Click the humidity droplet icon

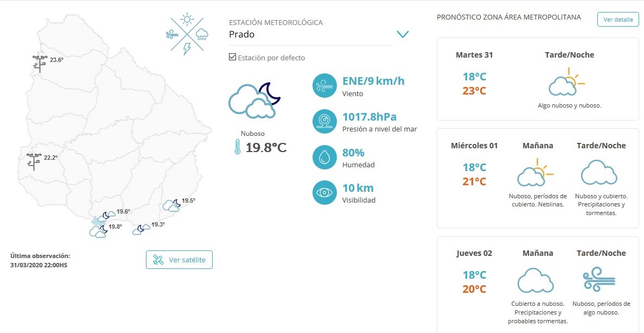tap(324, 157)
